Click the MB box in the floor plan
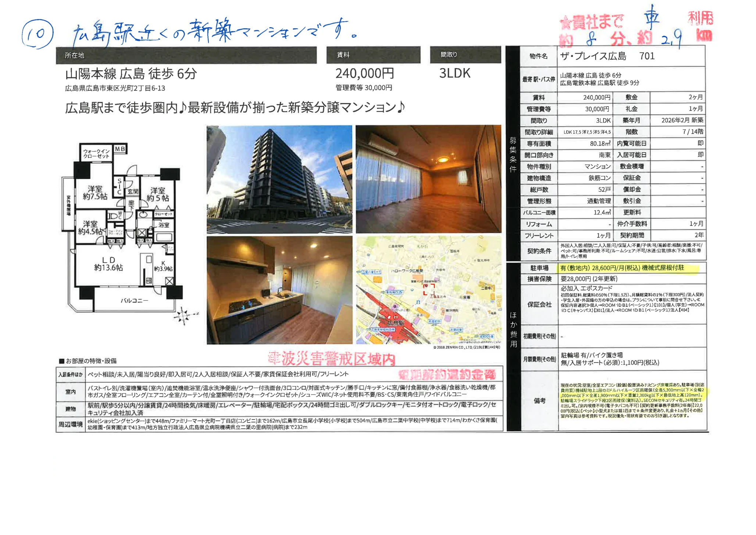Screen dimensions: 756x535 click(x=120, y=149)
